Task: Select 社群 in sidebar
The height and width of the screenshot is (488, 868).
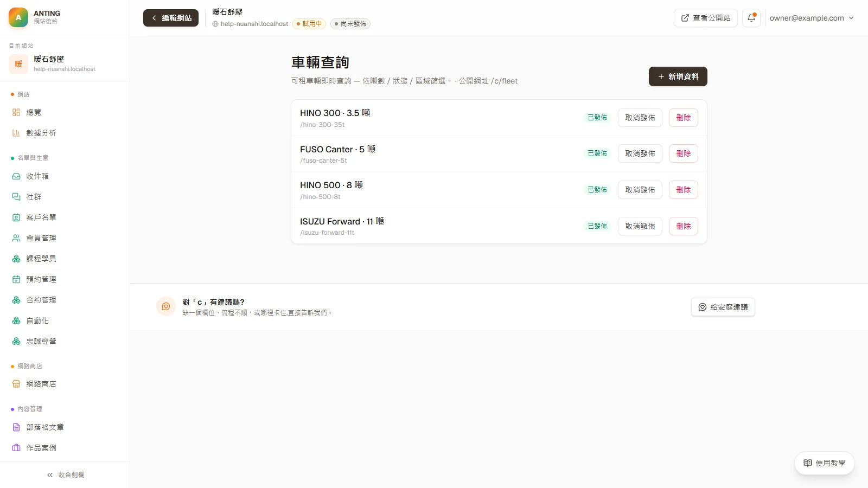Action: coord(65,197)
